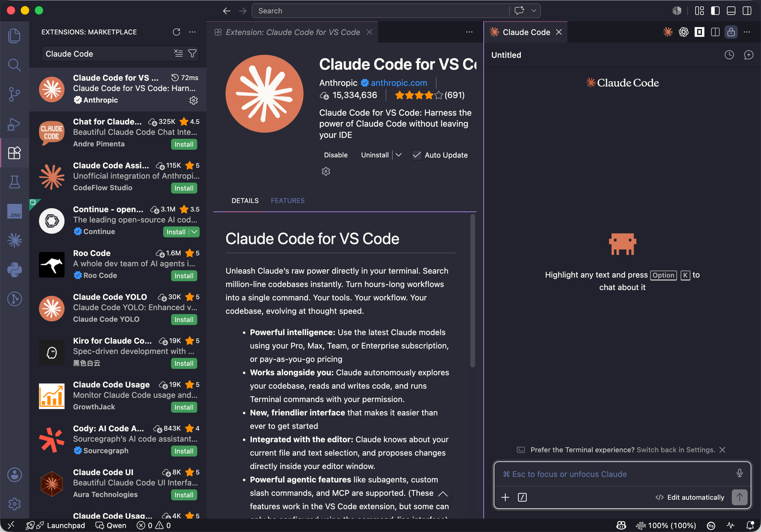Open the Manage gear in activity bar
Screen dimensions: 761x532
click(x=14, y=504)
